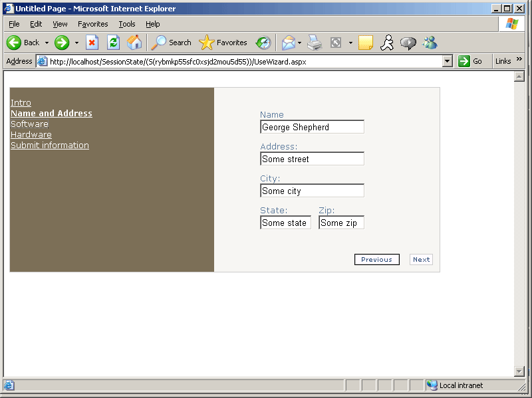
Task: Jump to the Submit information step
Action: click(49, 146)
